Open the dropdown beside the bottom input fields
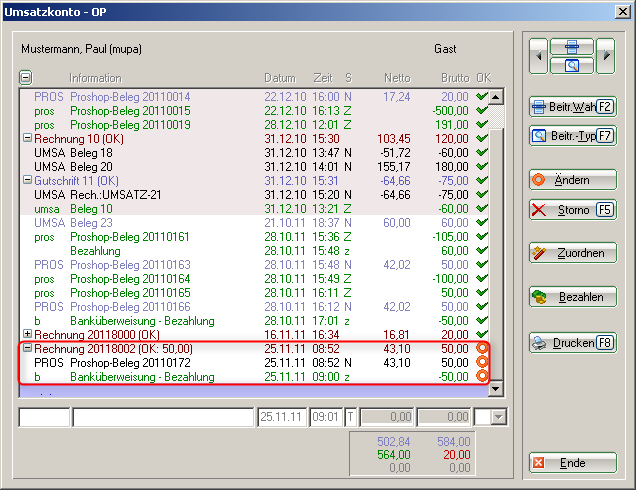 [499, 417]
